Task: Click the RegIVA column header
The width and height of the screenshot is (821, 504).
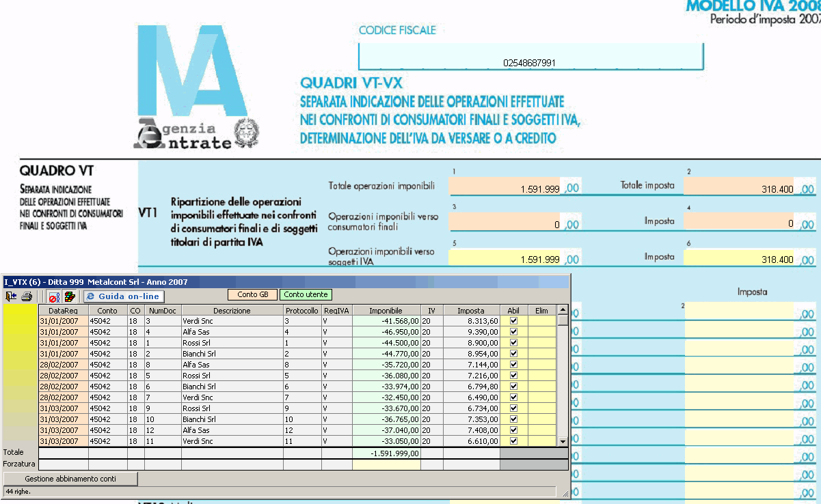Action: pyautogui.click(x=337, y=310)
